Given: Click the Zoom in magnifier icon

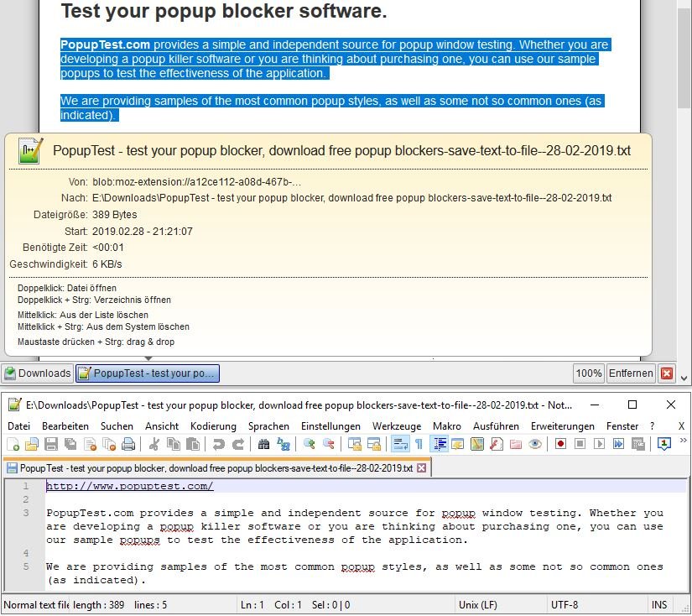Looking at the screenshot, I should pos(310,444).
